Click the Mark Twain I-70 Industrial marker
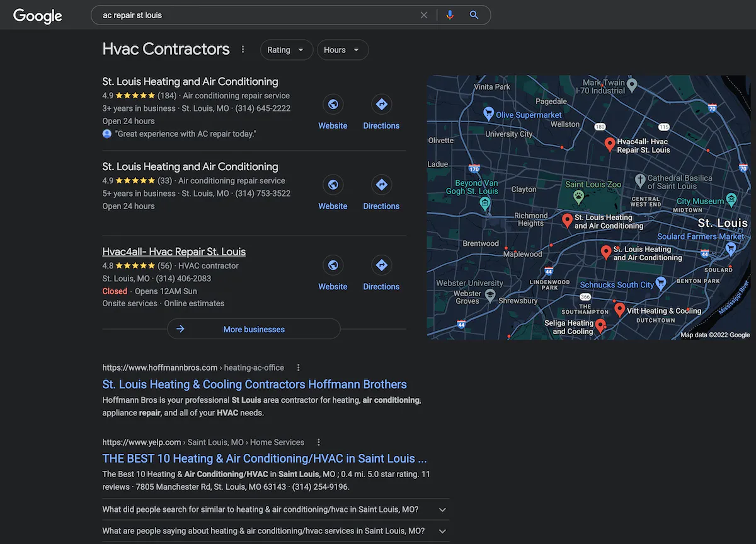This screenshot has width=756, height=544. pos(633,84)
